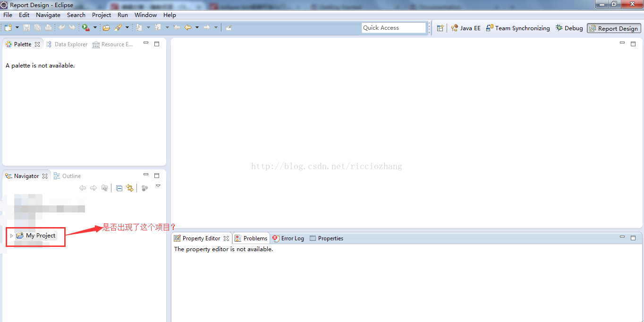Click the Undo toolbar icon
644x322 pixels.
61,27
